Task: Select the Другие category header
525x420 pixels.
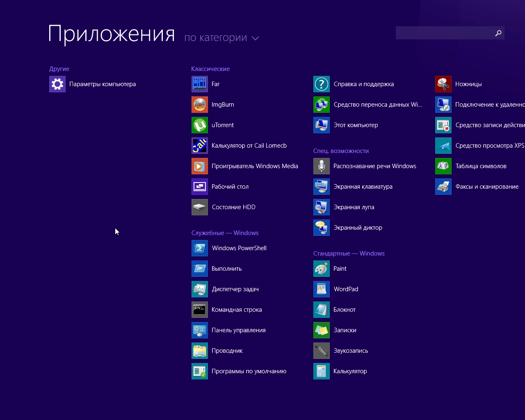Action: 59,69
